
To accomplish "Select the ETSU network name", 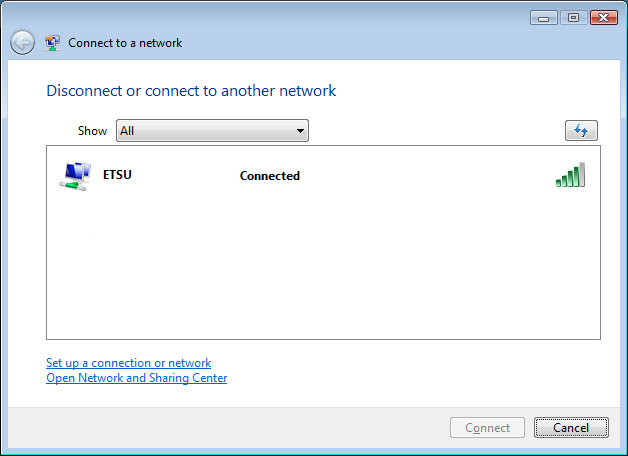I will [x=117, y=175].
